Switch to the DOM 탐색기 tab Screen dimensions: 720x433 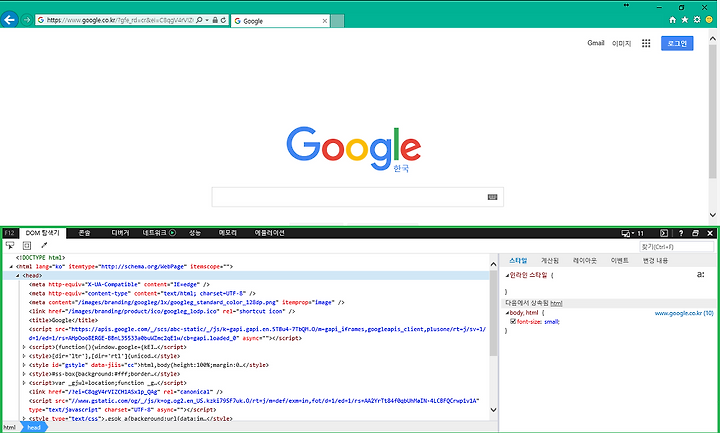click(x=42, y=233)
